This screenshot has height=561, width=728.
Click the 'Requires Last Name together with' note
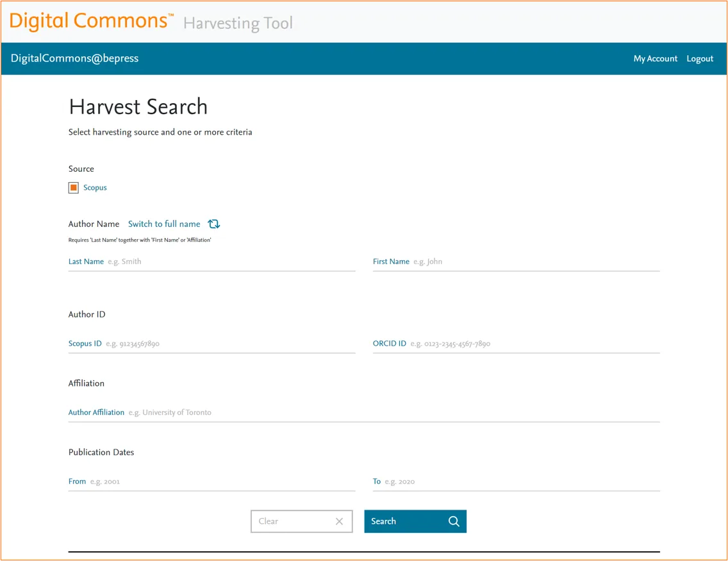tap(140, 240)
